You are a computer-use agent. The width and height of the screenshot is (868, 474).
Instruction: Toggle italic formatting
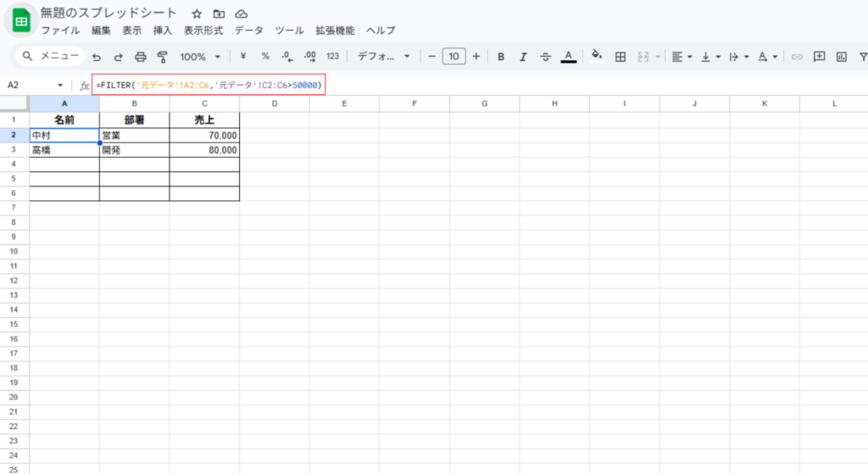523,57
